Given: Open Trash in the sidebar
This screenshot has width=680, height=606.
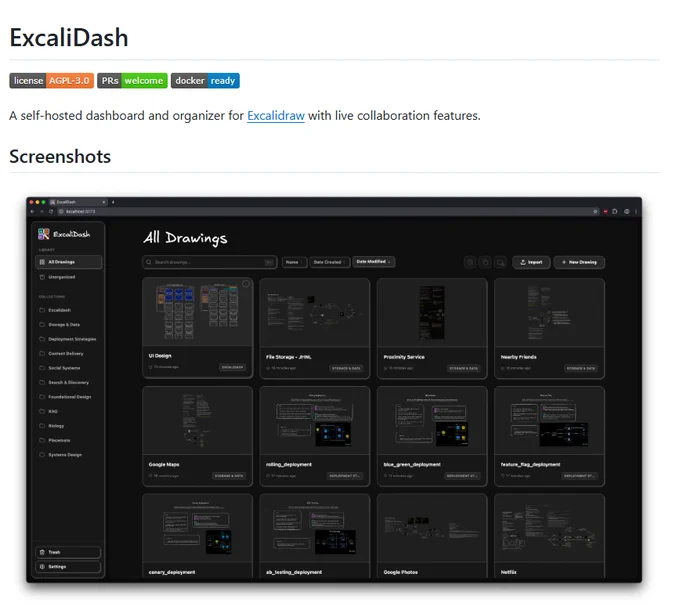Looking at the screenshot, I should [68, 552].
